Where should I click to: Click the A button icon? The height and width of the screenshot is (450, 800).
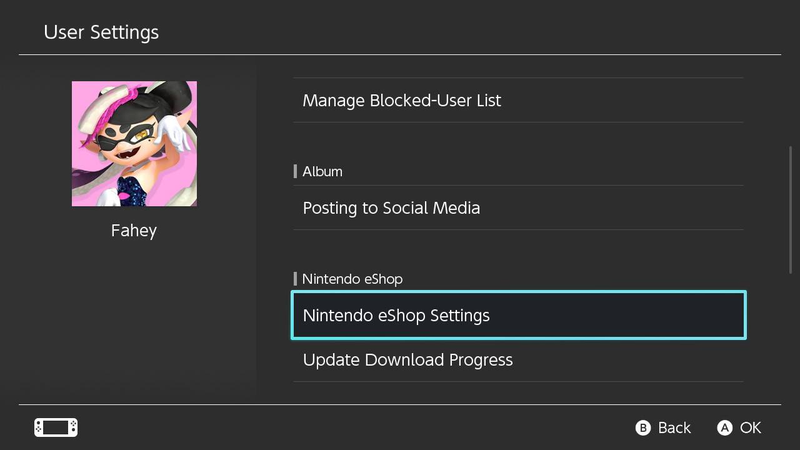(x=724, y=428)
